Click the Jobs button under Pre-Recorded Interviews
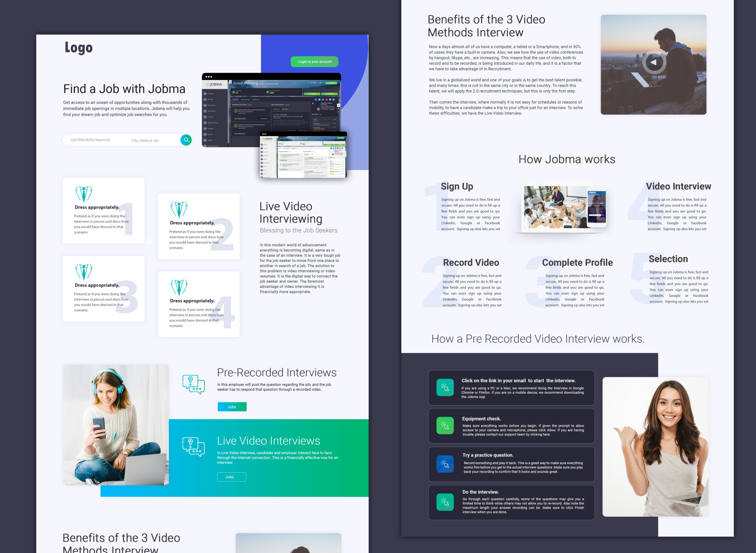The width and height of the screenshot is (756, 553). (232, 406)
